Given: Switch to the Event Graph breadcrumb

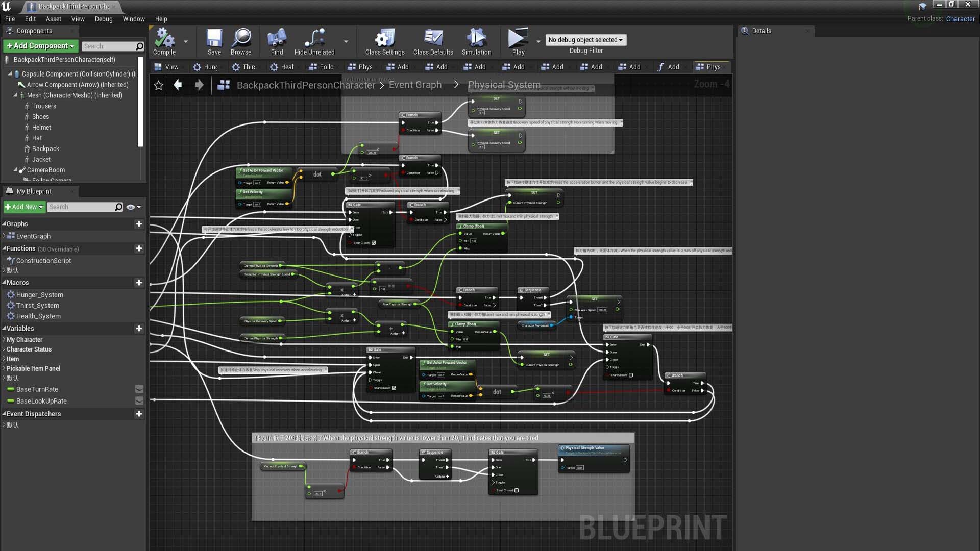Looking at the screenshot, I should (x=415, y=85).
